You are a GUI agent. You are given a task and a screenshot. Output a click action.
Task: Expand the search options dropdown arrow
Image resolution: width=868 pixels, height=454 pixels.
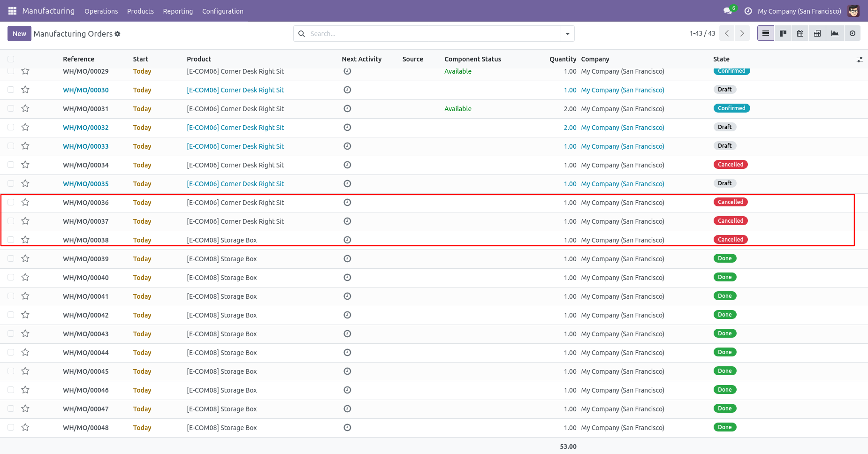point(568,34)
